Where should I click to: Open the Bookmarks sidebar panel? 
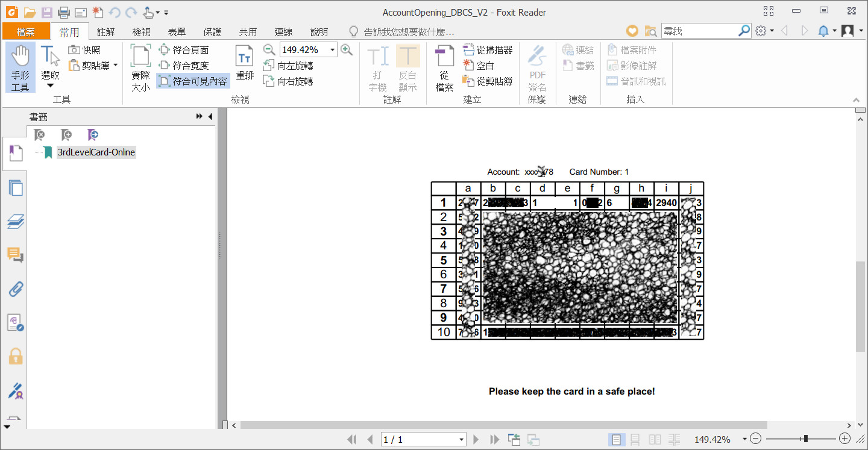tap(15, 154)
